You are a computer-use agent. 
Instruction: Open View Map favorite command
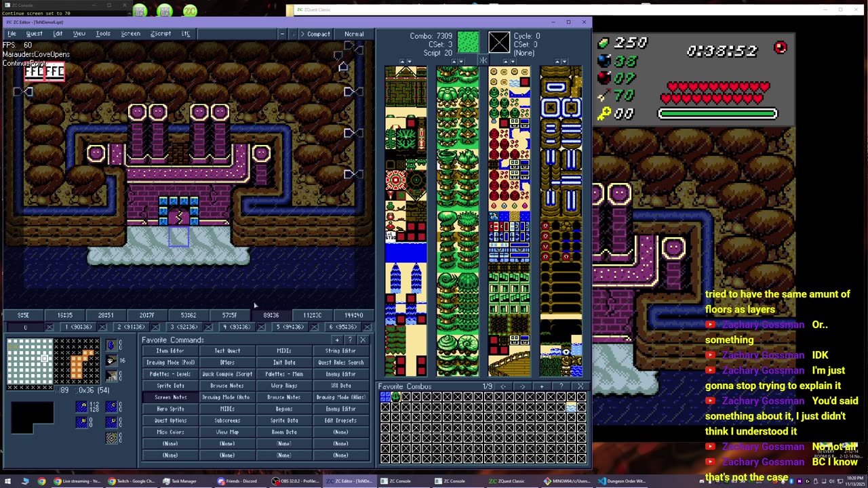[x=227, y=432]
